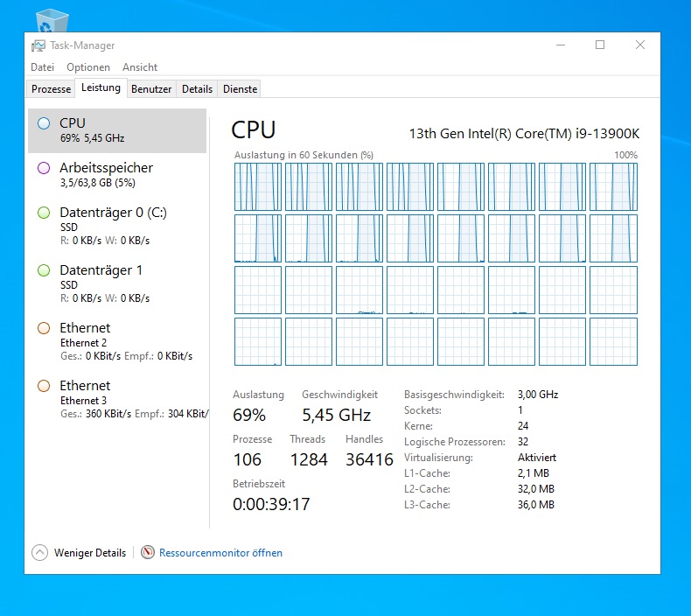Click the Weniger Details label

tap(90, 552)
